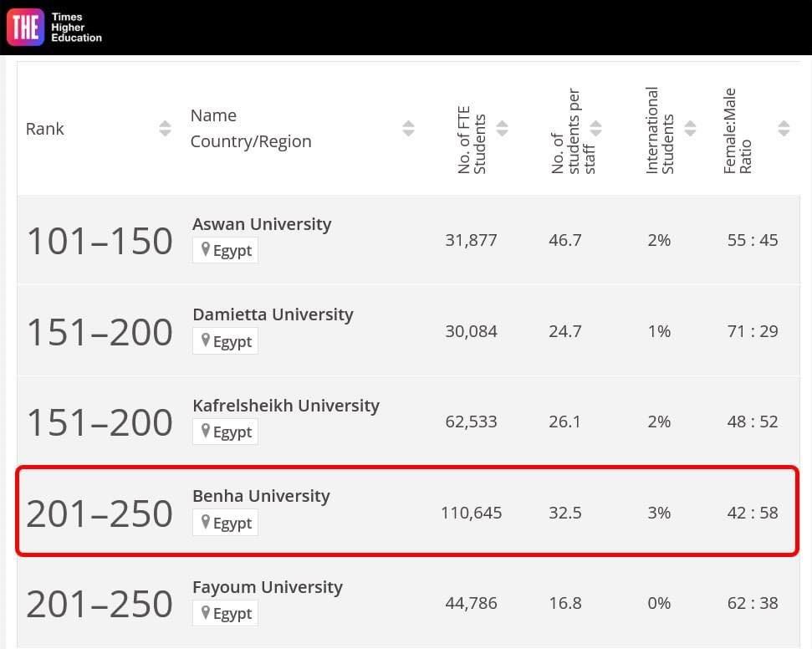
Task: Sort by International Students arrows
Action: [x=690, y=129]
